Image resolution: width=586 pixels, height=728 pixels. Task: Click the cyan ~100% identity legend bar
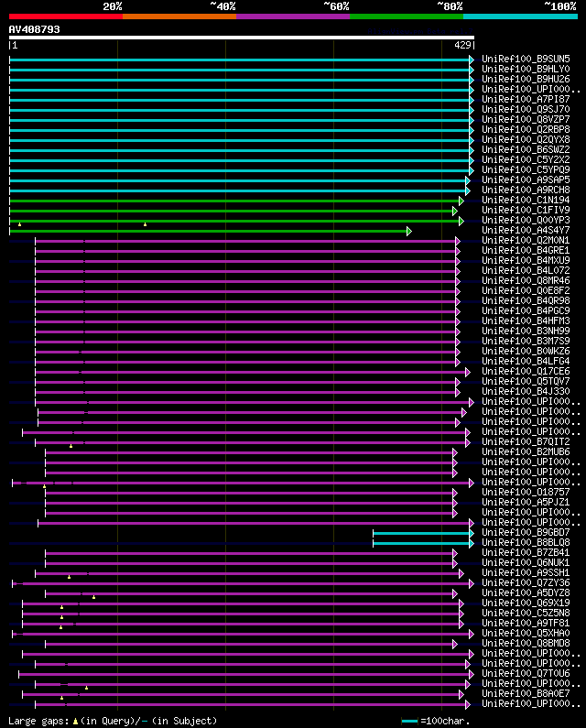pyautogui.click(x=520, y=16)
